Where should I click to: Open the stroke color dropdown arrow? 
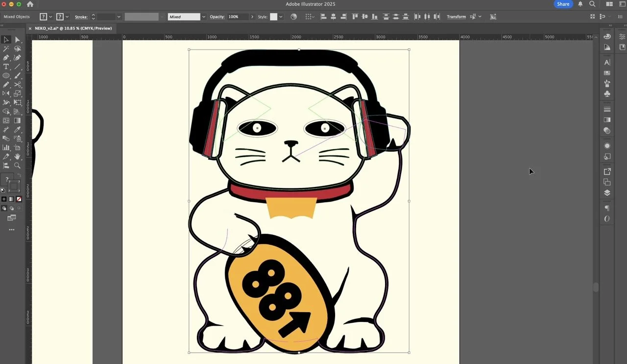[67, 17]
